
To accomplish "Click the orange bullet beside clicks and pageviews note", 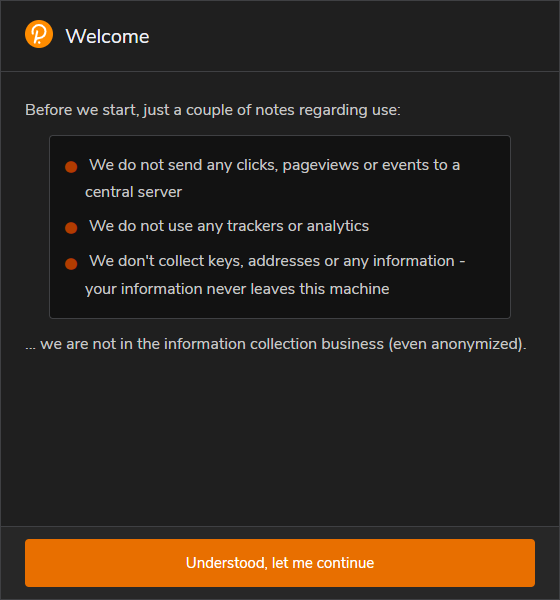I will click(x=71, y=167).
